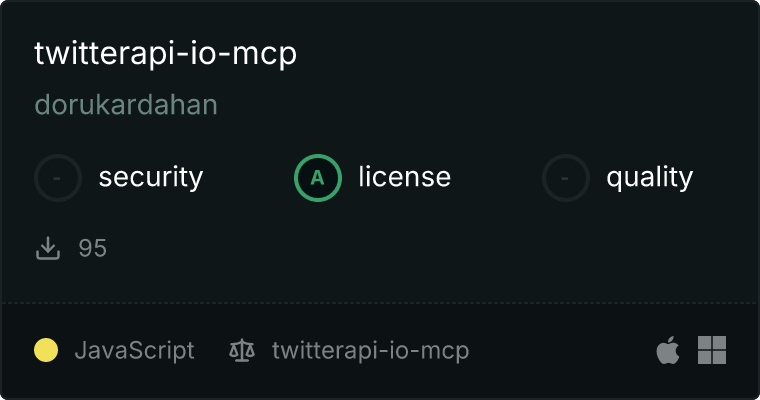The width and height of the screenshot is (760, 400).
Task: Click the Apple macOS platform icon
Action: pyautogui.click(x=668, y=350)
